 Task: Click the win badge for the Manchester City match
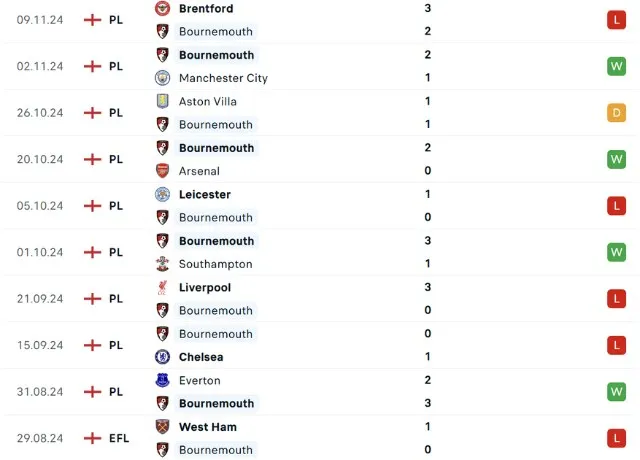tap(615, 66)
